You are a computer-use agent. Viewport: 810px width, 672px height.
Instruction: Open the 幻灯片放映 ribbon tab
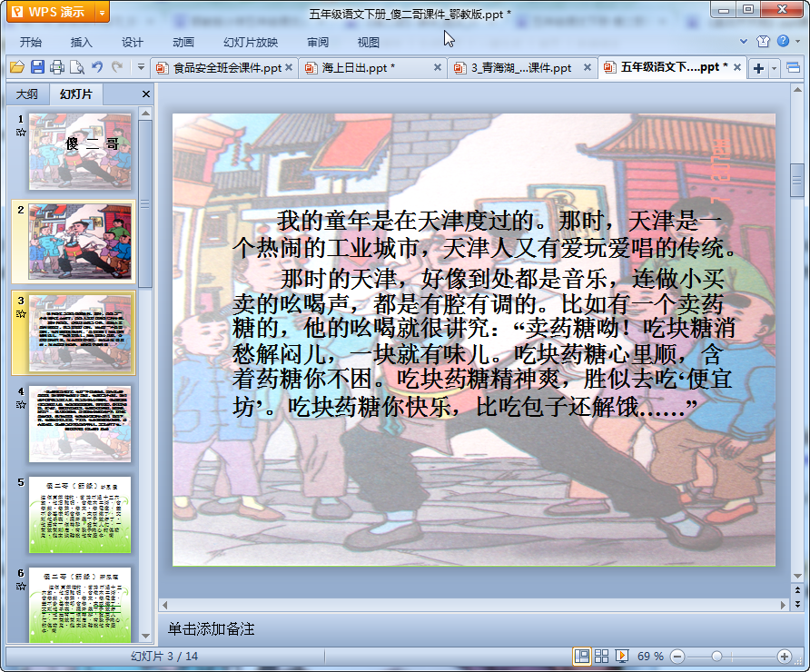pyautogui.click(x=251, y=43)
